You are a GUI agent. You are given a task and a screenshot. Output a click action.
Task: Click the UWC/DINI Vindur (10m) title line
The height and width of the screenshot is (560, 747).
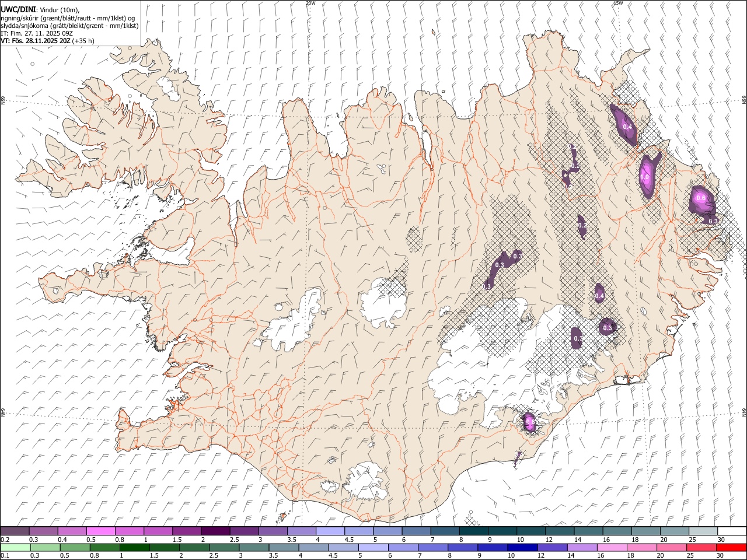pyautogui.click(x=40, y=10)
